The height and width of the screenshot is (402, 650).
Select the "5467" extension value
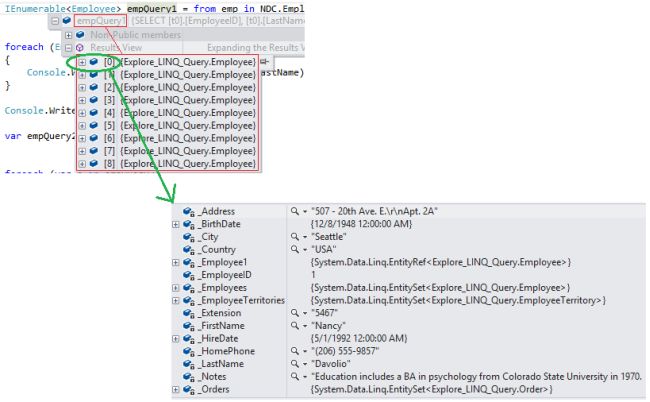[325, 313]
